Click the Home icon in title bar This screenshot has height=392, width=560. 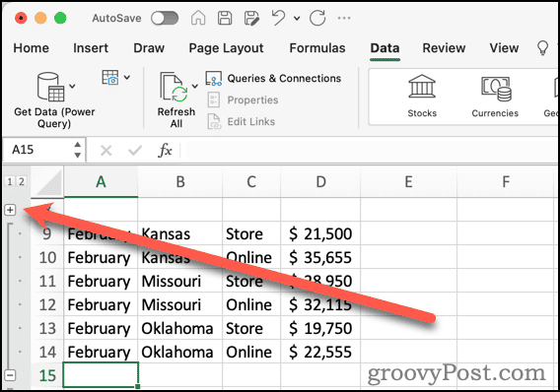point(198,18)
